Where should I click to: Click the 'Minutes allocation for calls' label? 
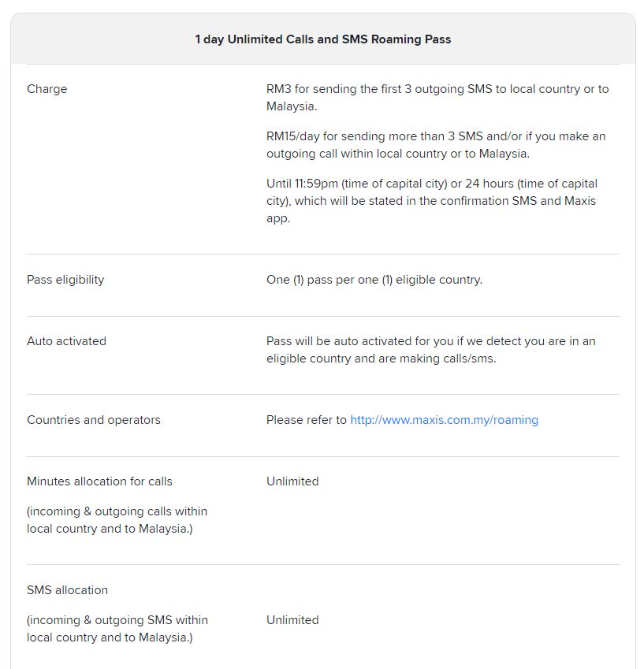point(99,481)
